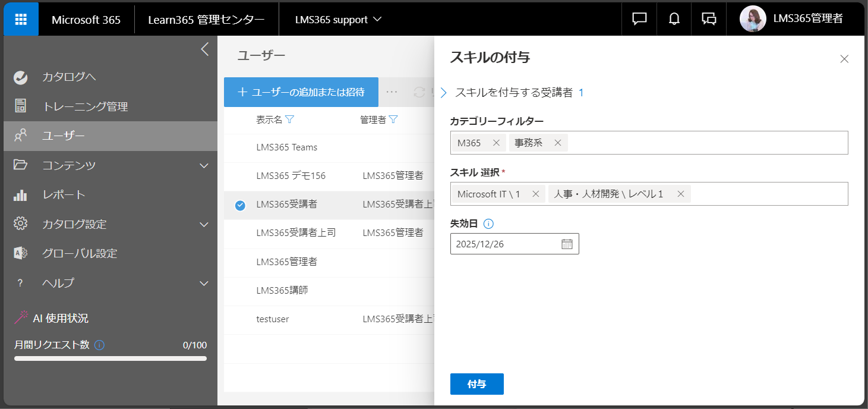The width and height of the screenshot is (868, 409).
Task: Expand スキルを付与する受講者 section chevron
Action: (x=443, y=93)
